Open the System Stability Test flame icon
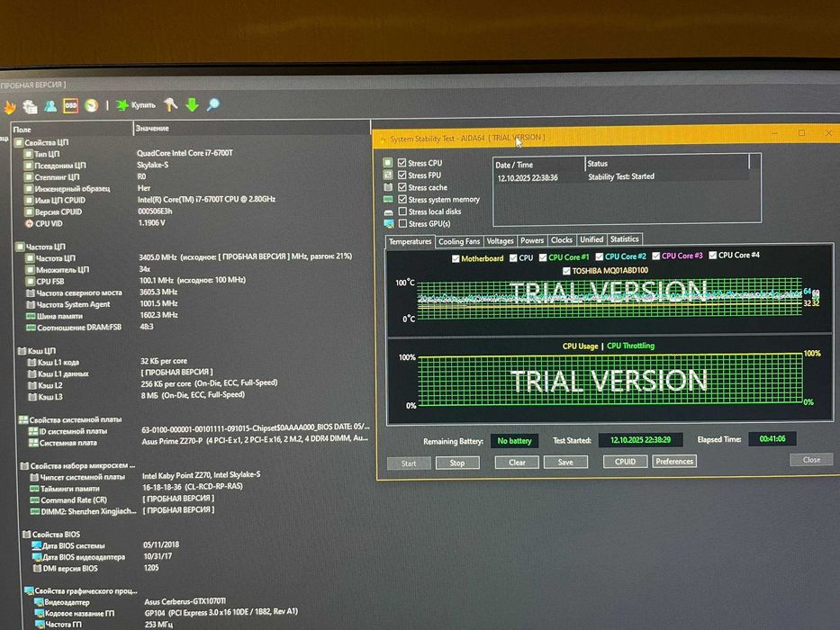The height and width of the screenshot is (630, 840). coord(10,107)
